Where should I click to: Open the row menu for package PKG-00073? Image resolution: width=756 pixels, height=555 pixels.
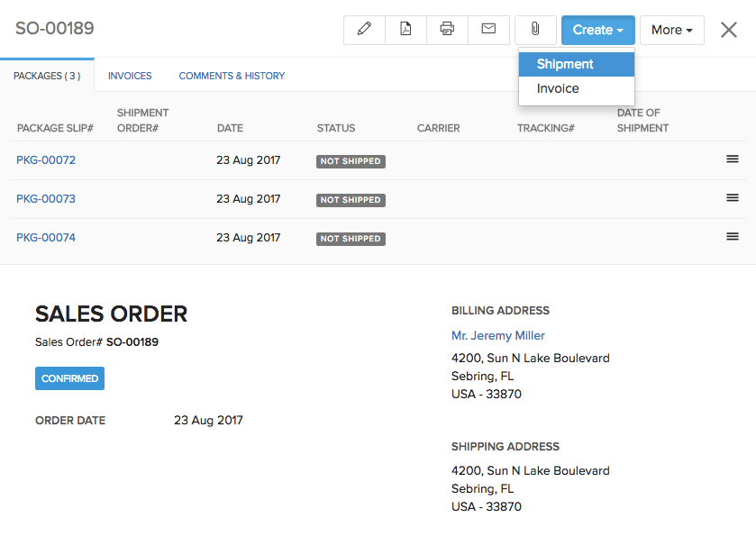[x=733, y=197]
